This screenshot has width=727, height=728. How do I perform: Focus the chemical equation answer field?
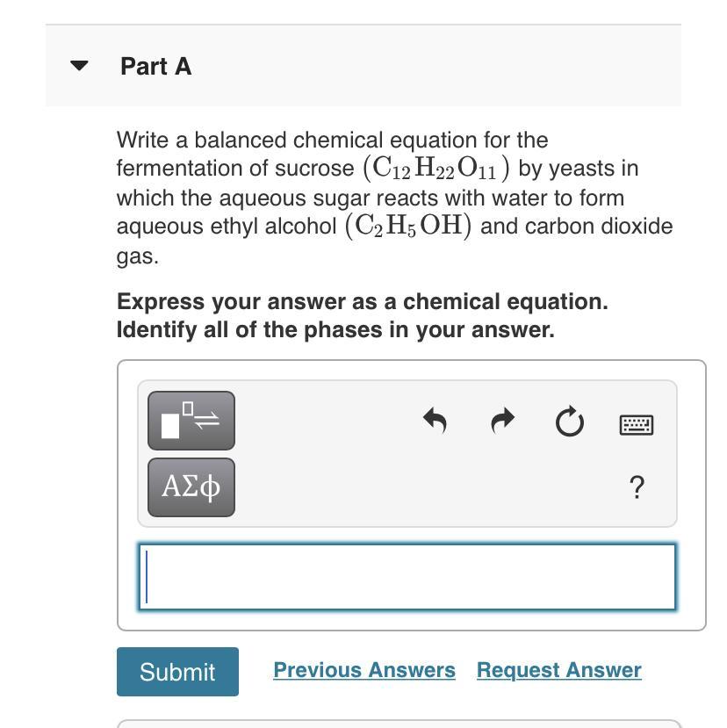pyautogui.click(x=407, y=577)
